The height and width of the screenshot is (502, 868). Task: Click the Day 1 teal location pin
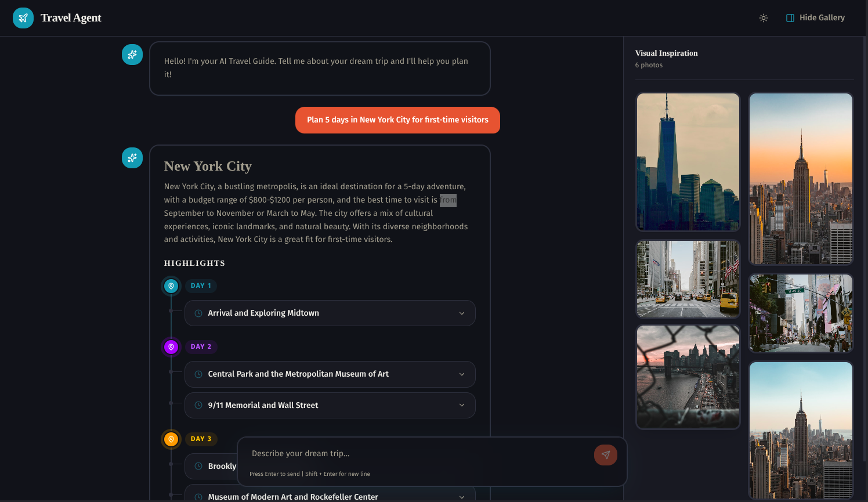pyautogui.click(x=171, y=286)
